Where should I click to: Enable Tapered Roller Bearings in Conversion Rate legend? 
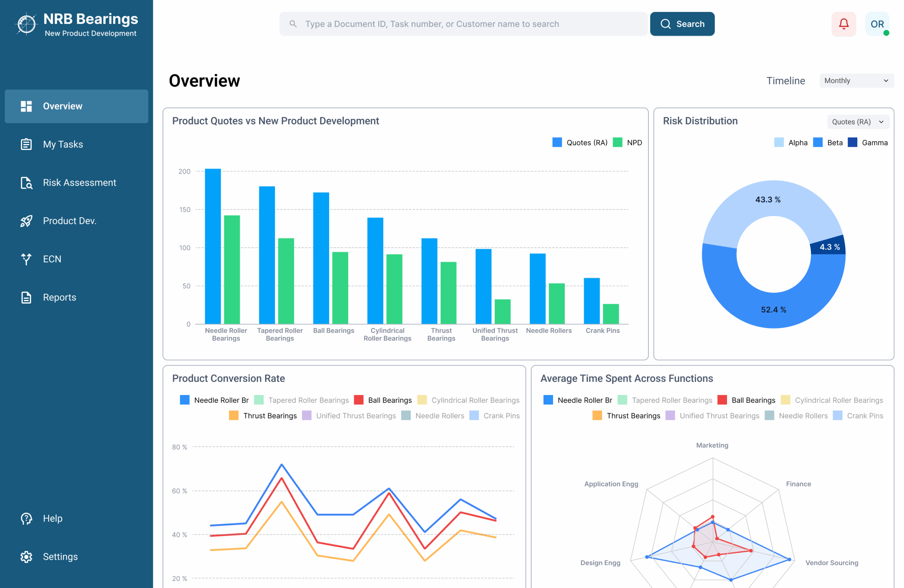point(301,400)
